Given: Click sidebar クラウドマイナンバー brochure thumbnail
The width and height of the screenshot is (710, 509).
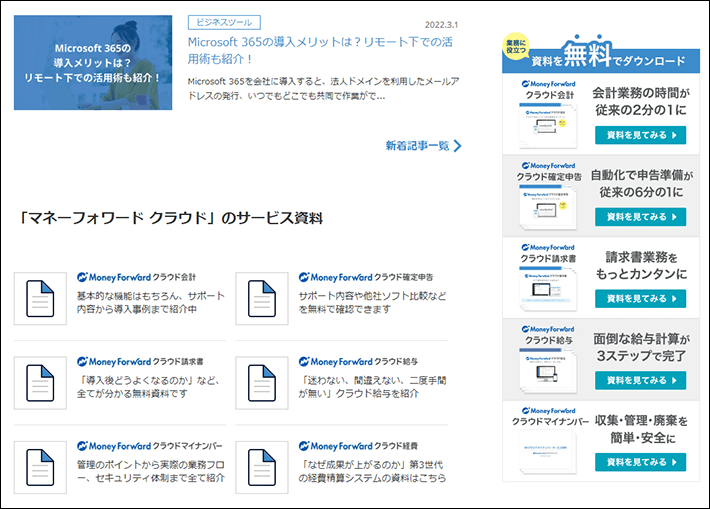Looking at the screenshot, I should click(548, 452).
